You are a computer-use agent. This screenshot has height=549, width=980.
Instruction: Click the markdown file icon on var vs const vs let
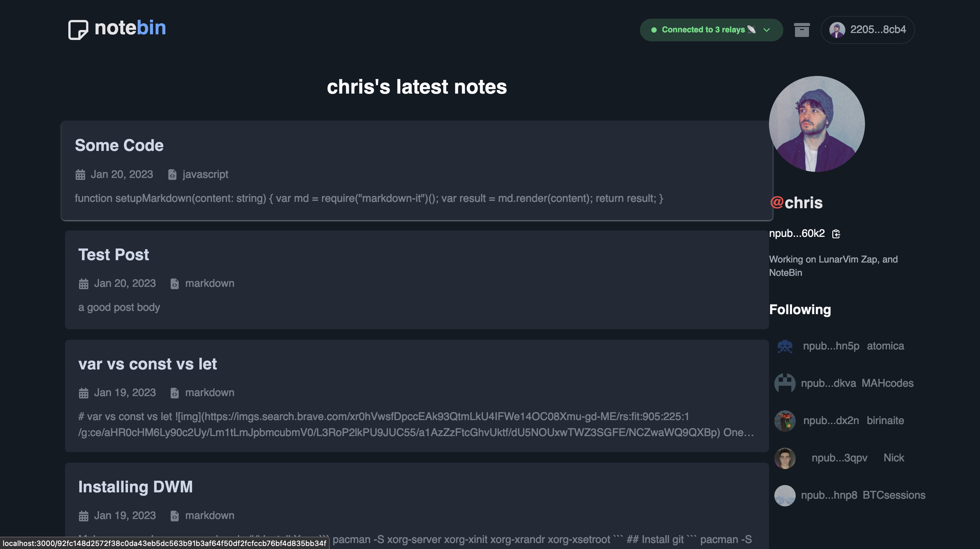pos(175,393)
